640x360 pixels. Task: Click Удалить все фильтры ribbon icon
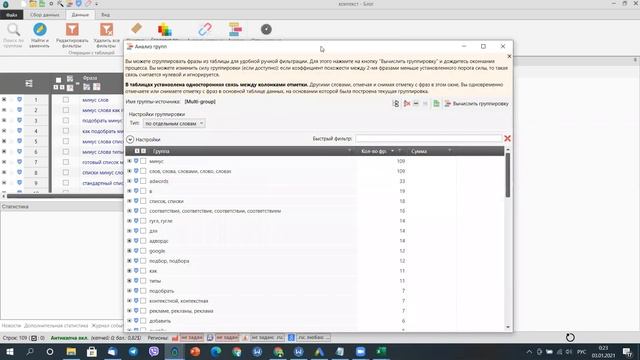click(107, 30)
